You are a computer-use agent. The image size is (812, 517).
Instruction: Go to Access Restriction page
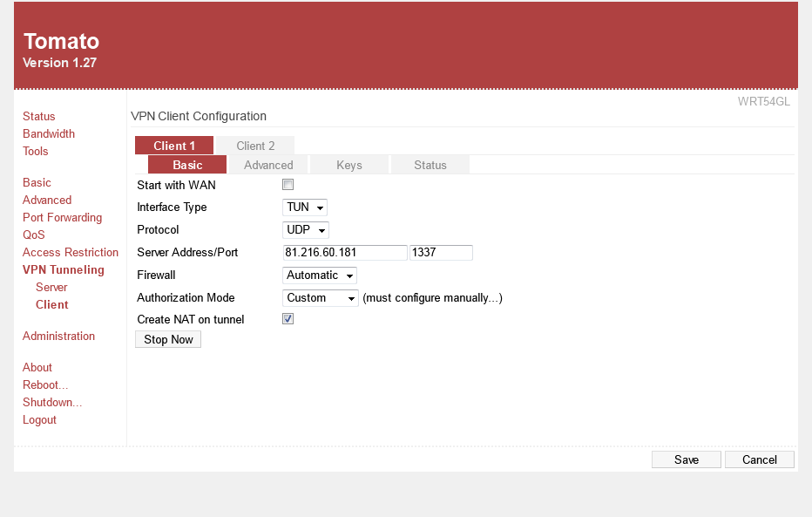click(71, 252)
